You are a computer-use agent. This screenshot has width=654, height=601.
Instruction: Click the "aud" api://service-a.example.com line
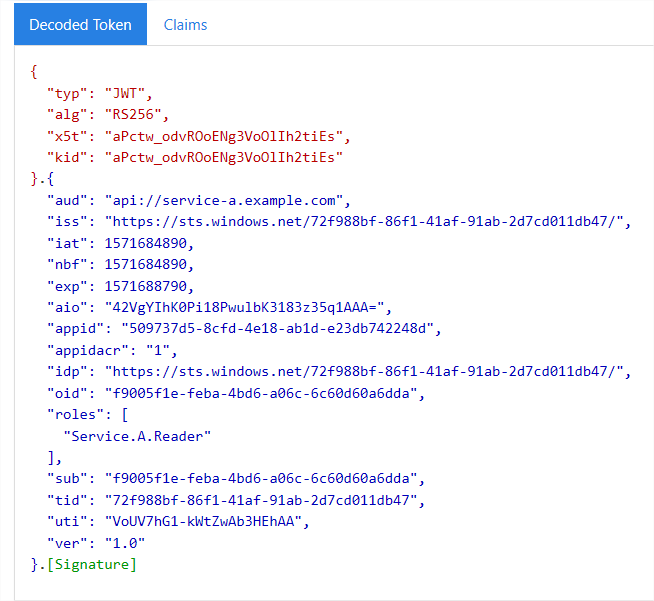(x=199, y=201)
